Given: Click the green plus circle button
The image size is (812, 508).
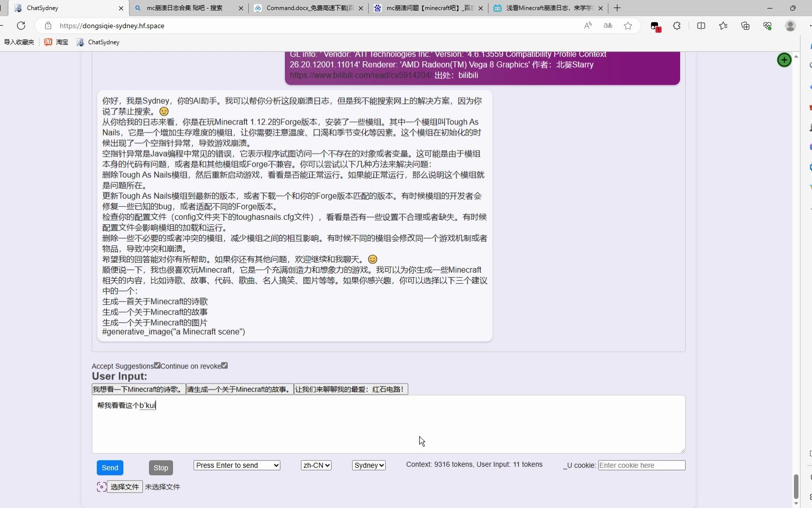Looking at the screenshot, I should coord(784,60).
